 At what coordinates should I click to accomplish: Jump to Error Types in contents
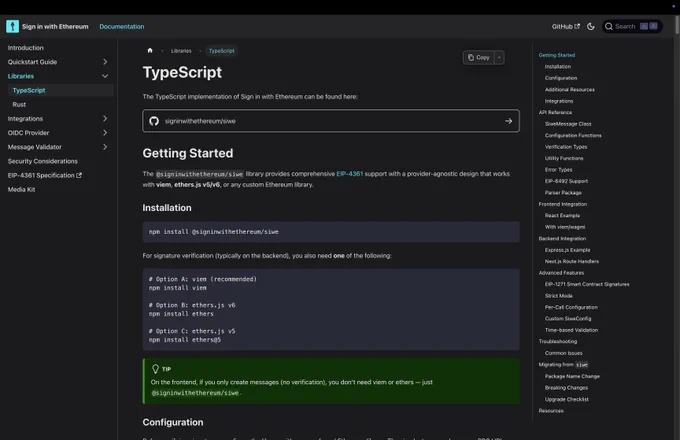pos(559,170)
